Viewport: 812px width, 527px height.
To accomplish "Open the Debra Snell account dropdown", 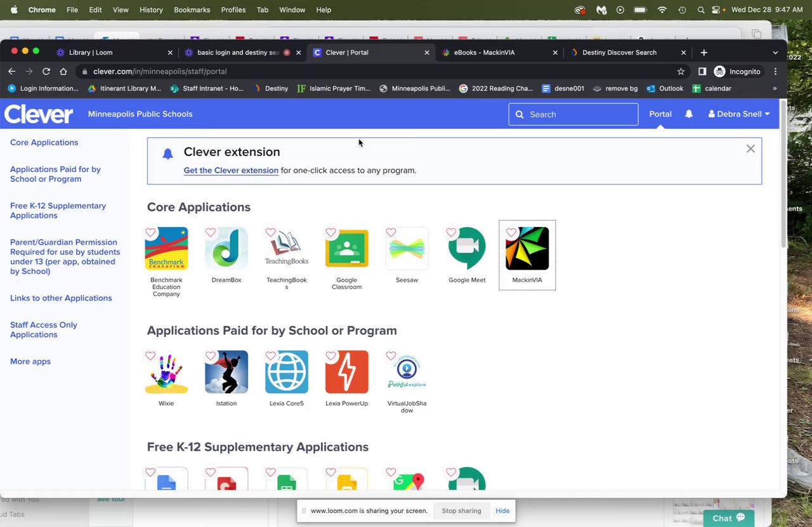I will click(x=739, y=114).
